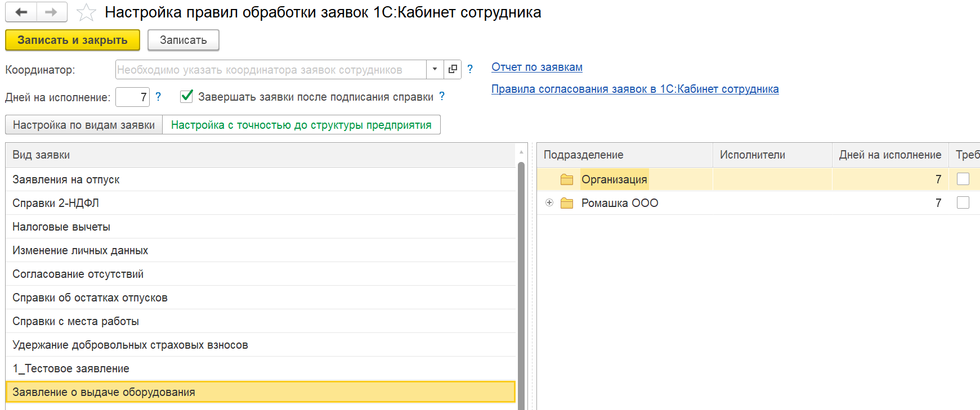The width and height of the screenshot is (980, 410).
Task: Expand the Ромашка ООО tree node
Action: 549,202
